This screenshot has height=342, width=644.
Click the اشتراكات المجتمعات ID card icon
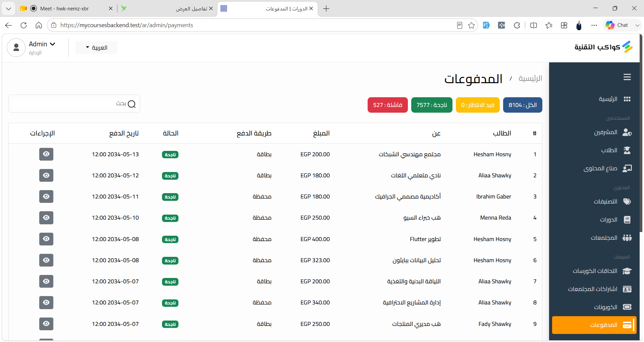point(627,289)
